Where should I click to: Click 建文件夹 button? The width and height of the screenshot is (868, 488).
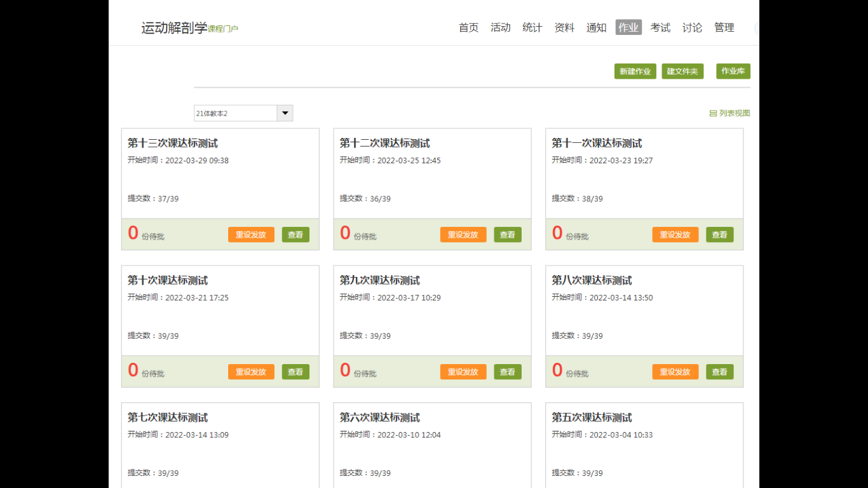tap(682, 71)
